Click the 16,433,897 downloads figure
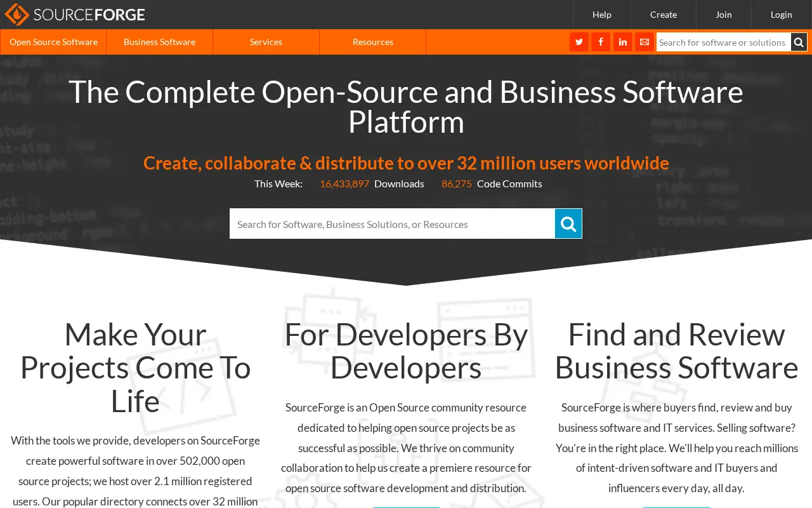812x508 pixels. [344, 184]
